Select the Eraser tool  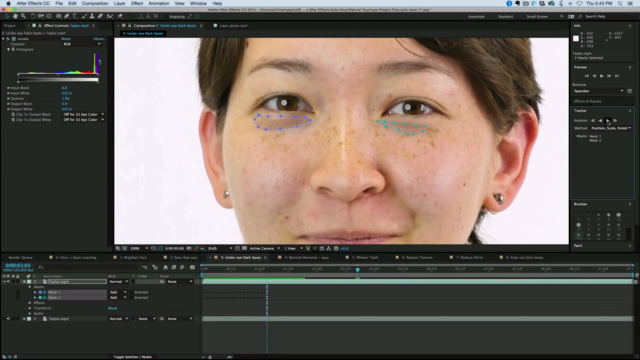100,16
